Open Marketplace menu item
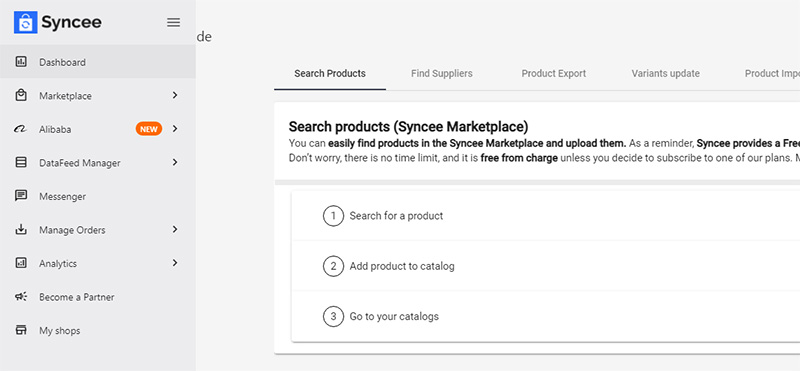Image resolution: width=800 pixels, height=371 pixels. pos(97,95)
